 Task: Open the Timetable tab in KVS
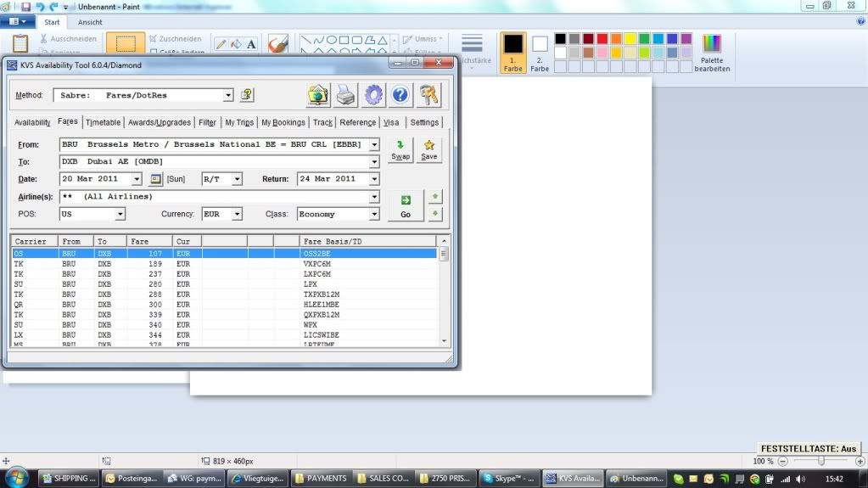(103, 122)
